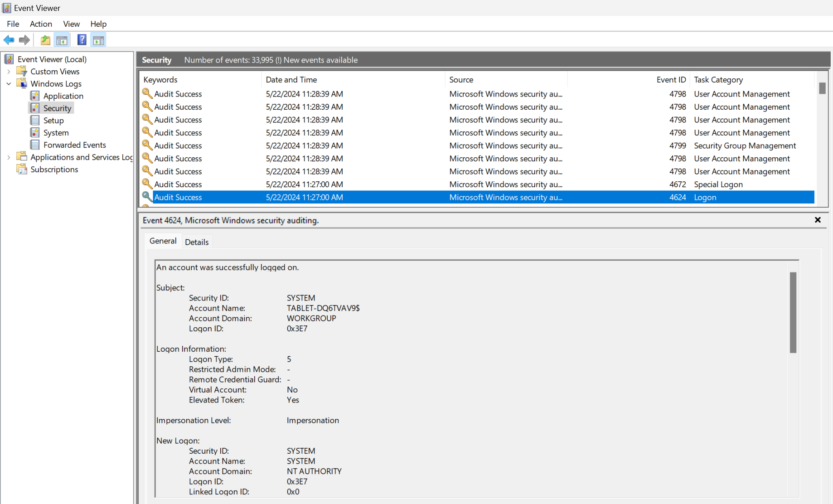Select the Application log icon
The width and height of the screenshot is (833, 504).
[35, 96]
